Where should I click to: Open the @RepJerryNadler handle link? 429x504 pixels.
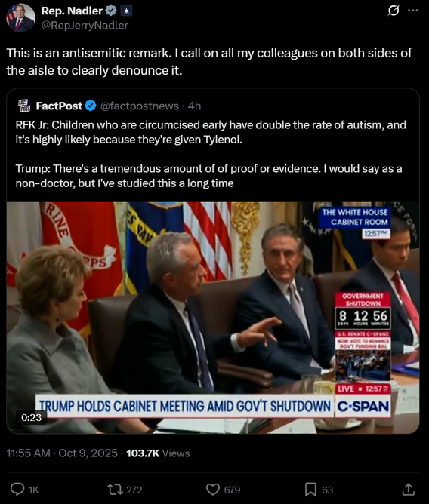(x=85, y=26)
